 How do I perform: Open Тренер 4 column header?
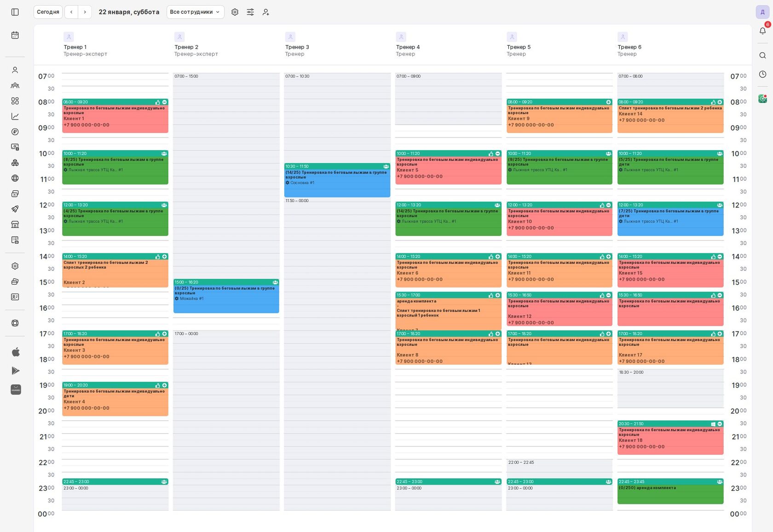[408, 47]
